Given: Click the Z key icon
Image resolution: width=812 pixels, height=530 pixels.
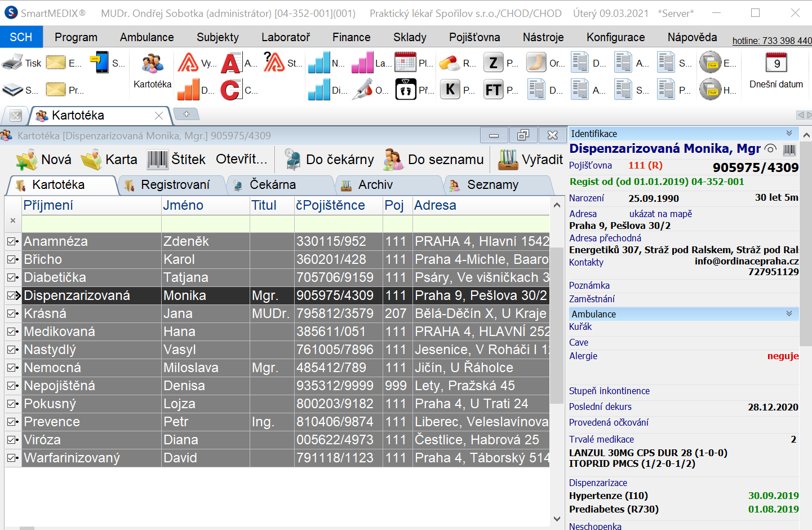Looking at the screenshot, I should pyautogui.click(x=494, y=63).
